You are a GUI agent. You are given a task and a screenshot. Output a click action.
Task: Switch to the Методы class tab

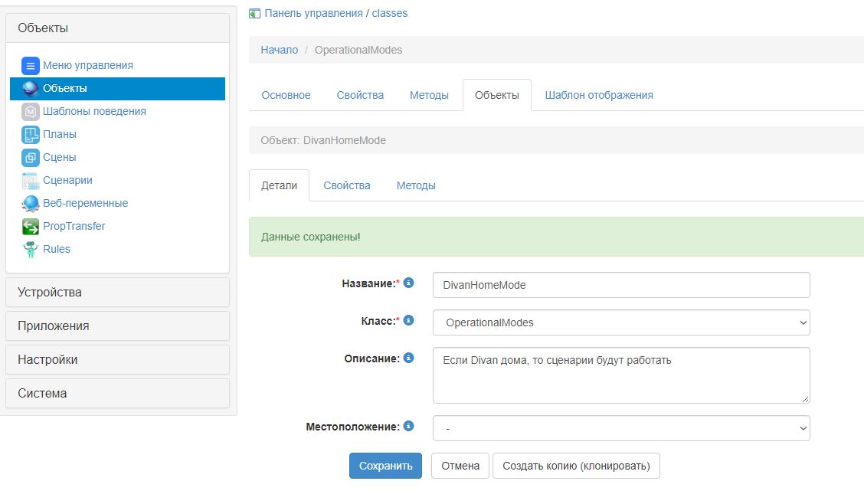point(429,95)
